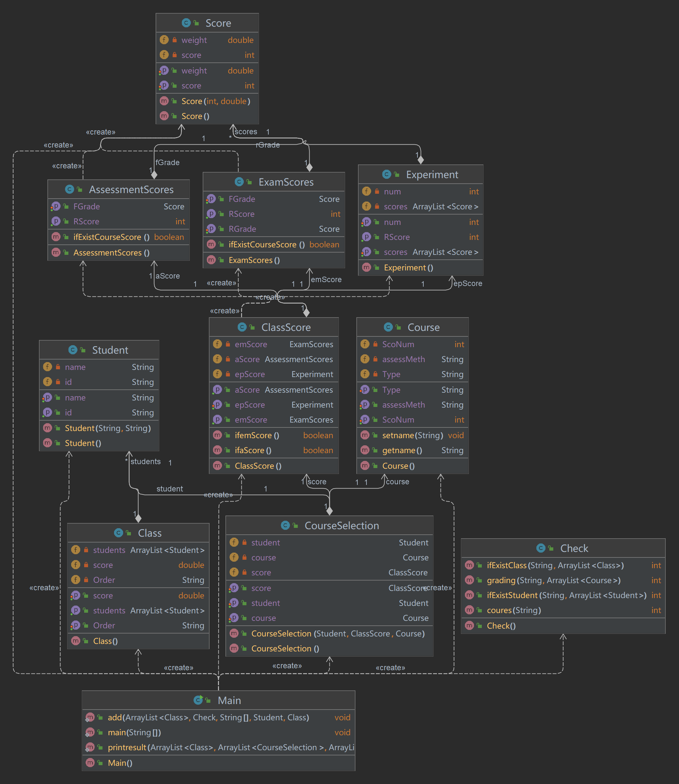Select the Student class header
The width and height of the screenshot is (679, 784).
110,350
